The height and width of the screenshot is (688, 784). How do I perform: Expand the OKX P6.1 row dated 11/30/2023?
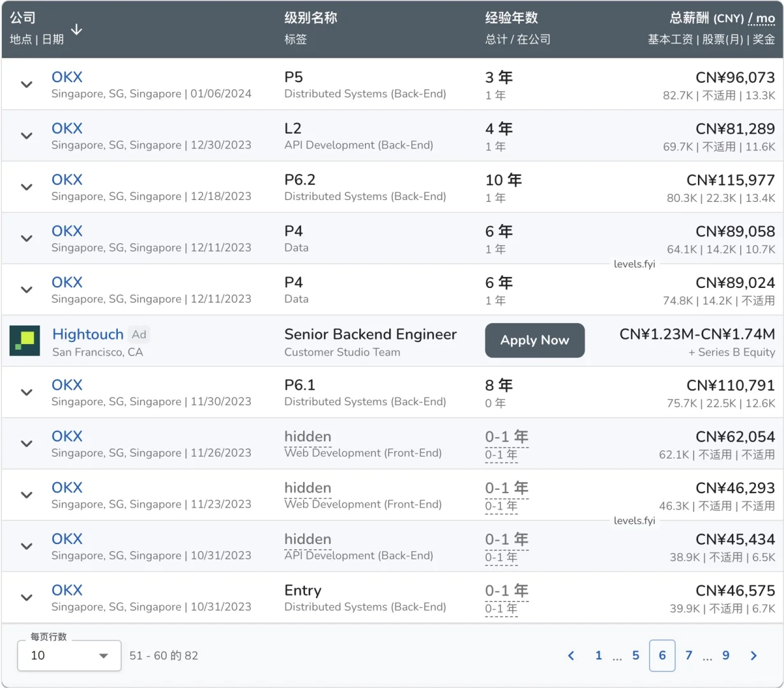click(27, 392)
